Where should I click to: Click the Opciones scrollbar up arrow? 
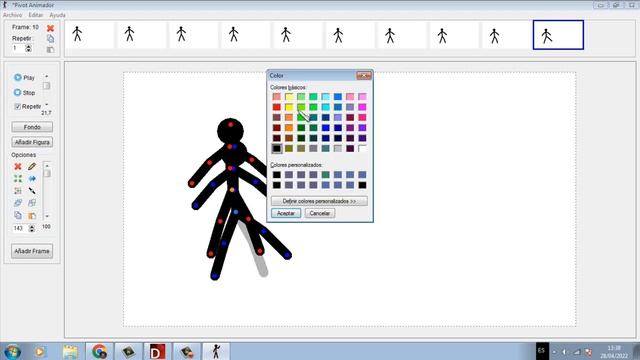47,165
